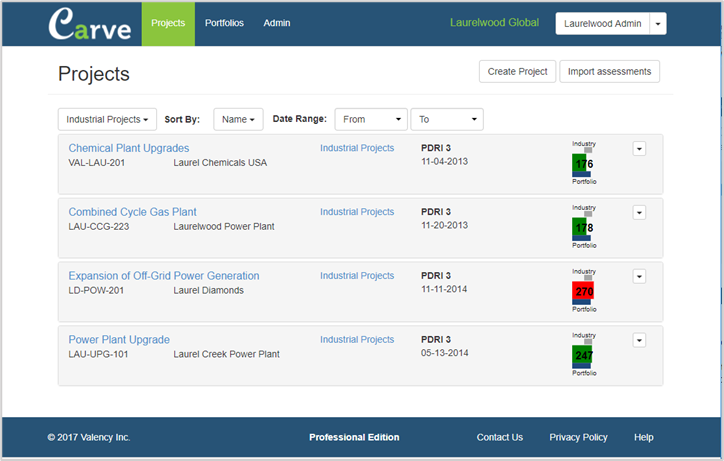Click Laurel Chemicals USA text
Screen dimensions: 724x461
tap(220, 163)
